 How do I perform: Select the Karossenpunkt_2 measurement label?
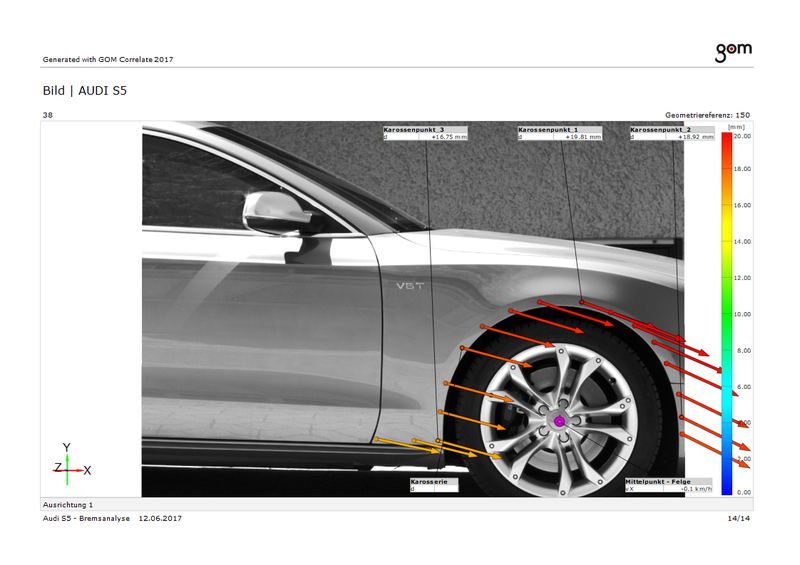[660, 130]
